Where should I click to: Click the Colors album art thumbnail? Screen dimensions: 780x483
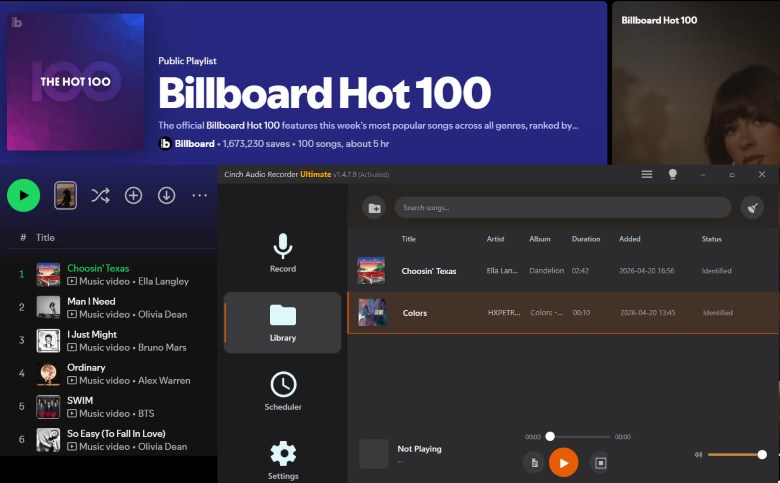372,312
